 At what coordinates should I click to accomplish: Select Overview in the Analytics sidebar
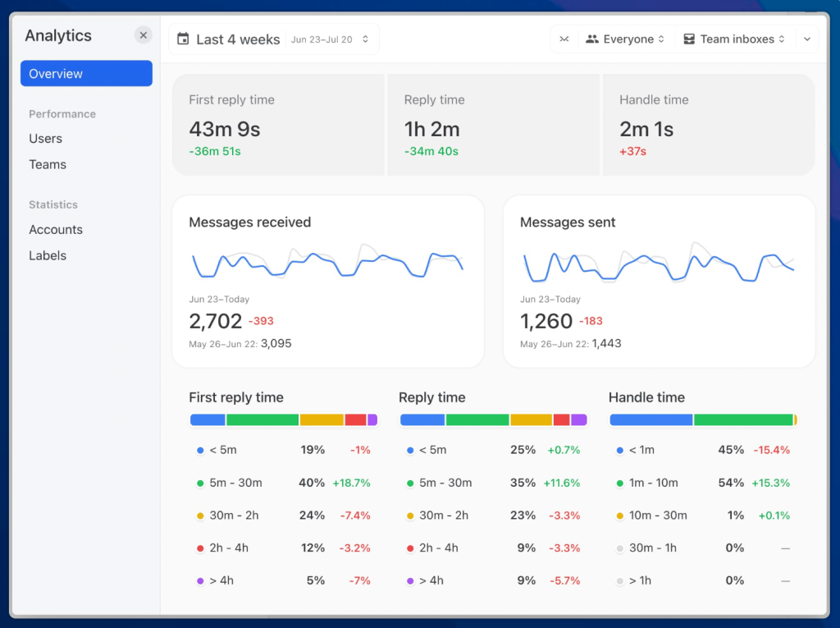[x=86, y=74]
